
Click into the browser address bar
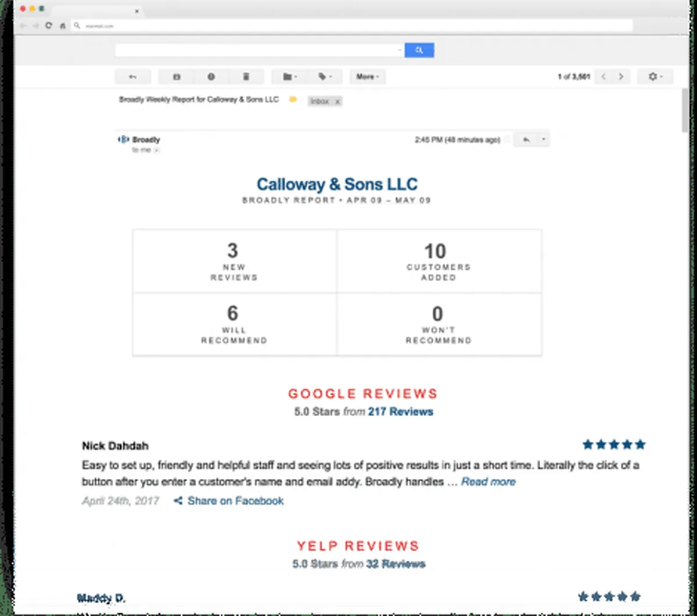point(351,26)
